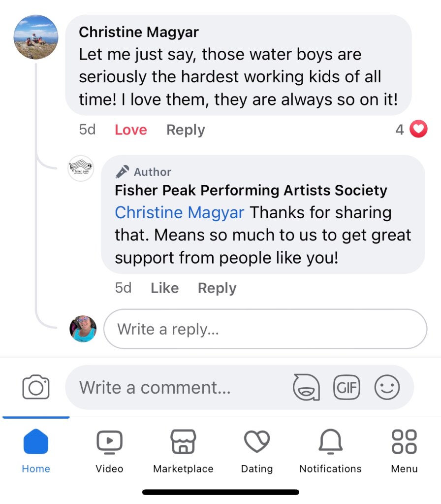Open the avatar sticker picker
The width and height of the screenshot is (441, 504).
click(x=306, y=387)
